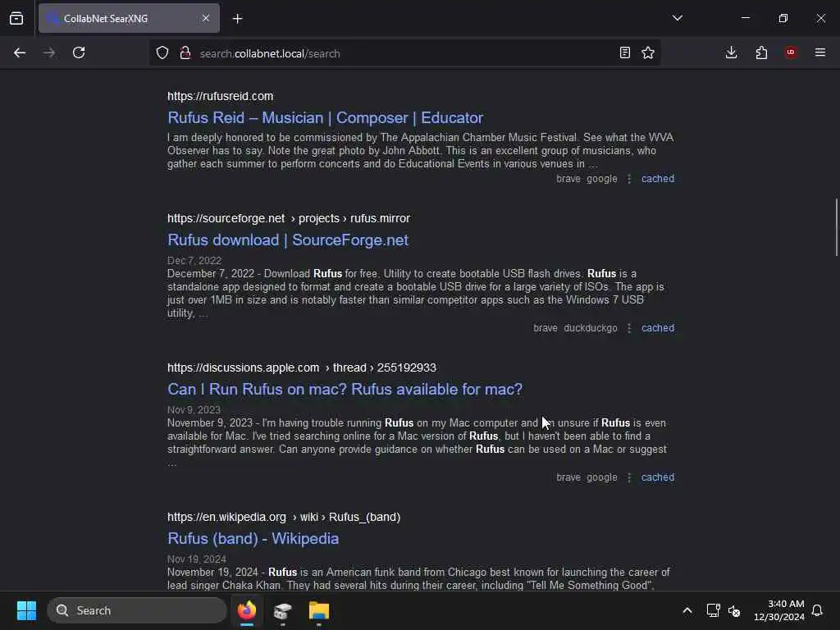Open Rufus (band) - Wikipedia result
The width and height of the screenshot is (840, 630).
click(x=253, y=538)
